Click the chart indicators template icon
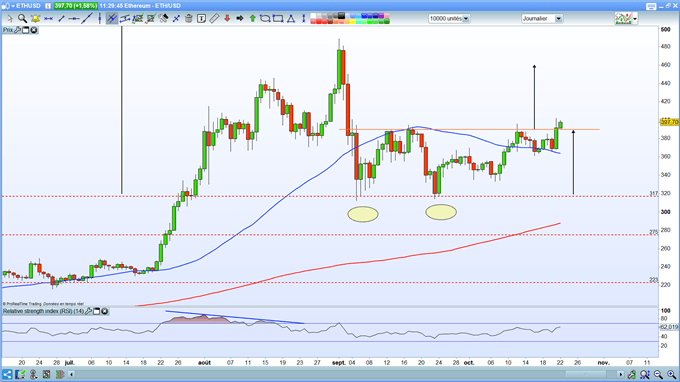Image resolution: width=680 pixels, height=382 pixels. [x=623, y=19]
